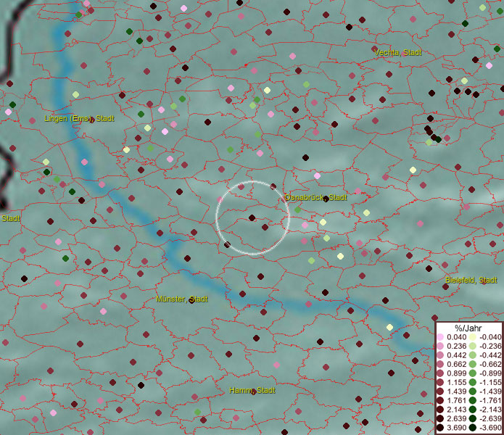Click the legend value '-2.639'
The height and width of the screenshot is (435, 504).
pyautogui.click(x=490, y=418)
